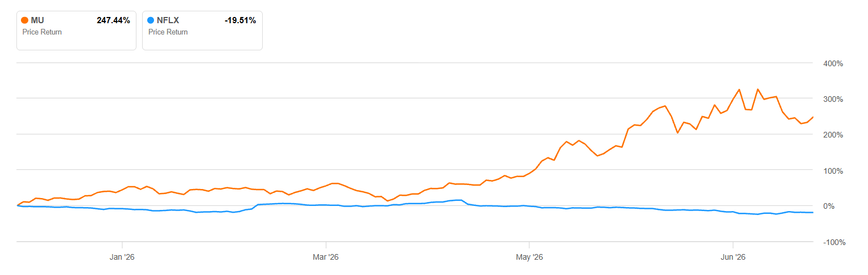Click the 300% y-axis label
The height and width of the screenshot is (275, 868).
point(833,99)
